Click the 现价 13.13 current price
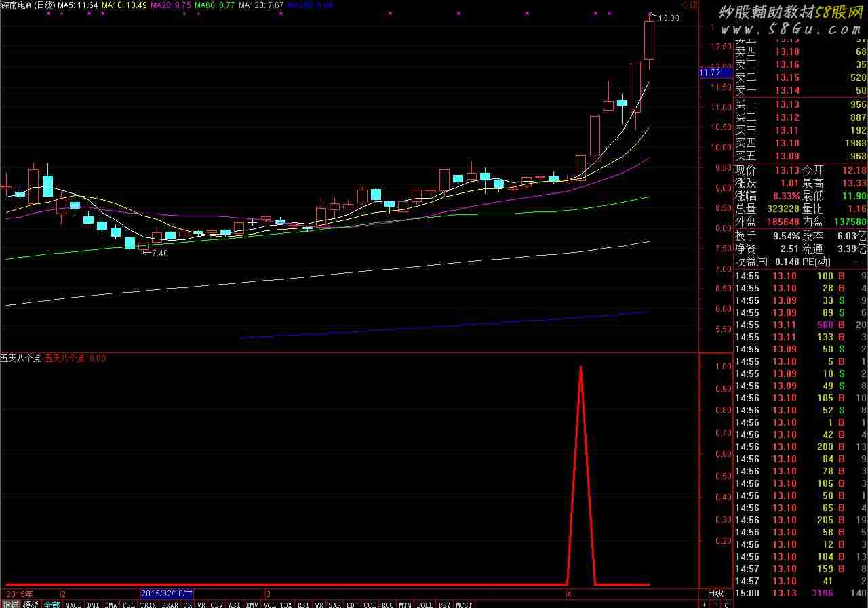The image size is (868, 608). (787, 170)
